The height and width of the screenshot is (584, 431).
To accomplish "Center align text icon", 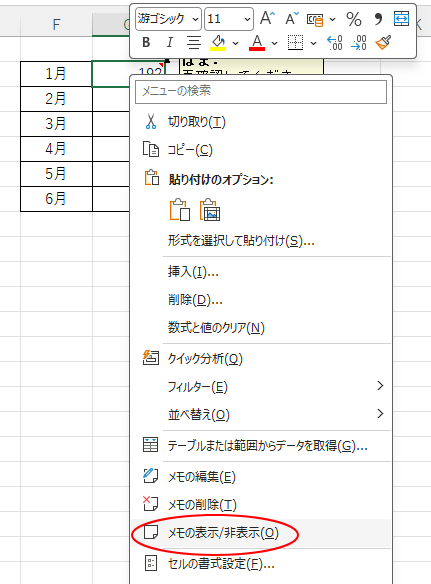I will (x=194, y=42).
